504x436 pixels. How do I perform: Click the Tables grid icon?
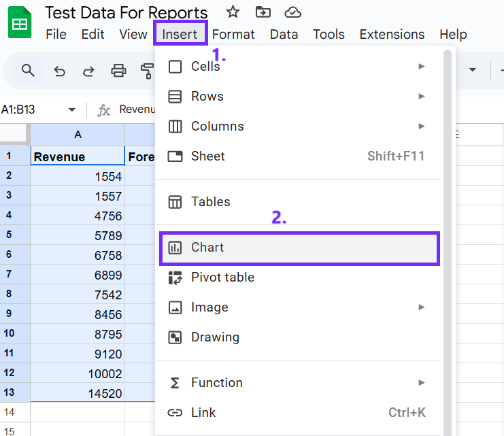[175, 202]
